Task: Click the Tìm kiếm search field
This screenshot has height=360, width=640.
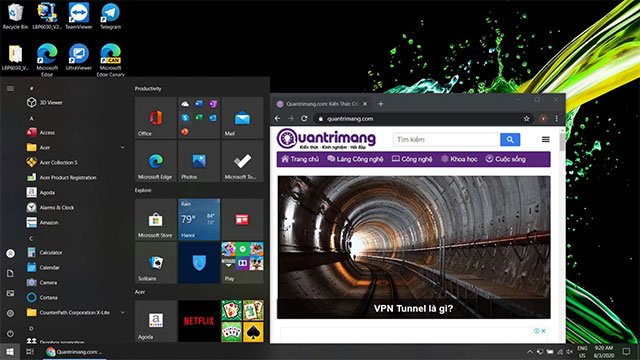Action: tap(447, 140)
